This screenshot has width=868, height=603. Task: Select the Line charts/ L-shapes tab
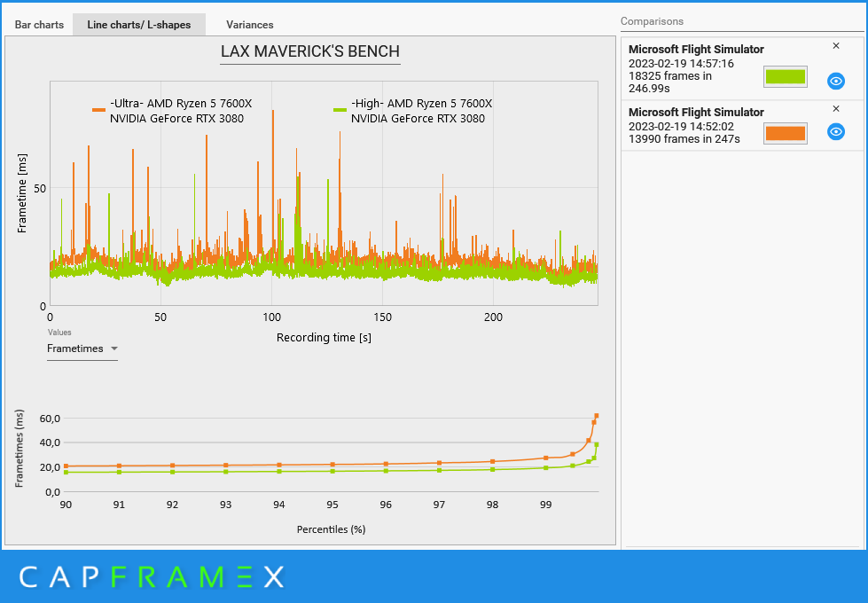point(139,25)
